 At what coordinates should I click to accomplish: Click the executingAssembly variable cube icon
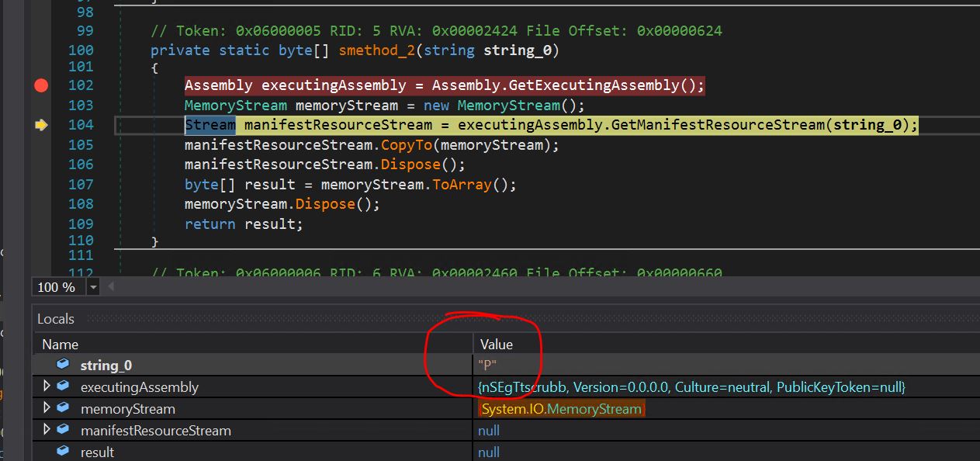coord(63,386)
